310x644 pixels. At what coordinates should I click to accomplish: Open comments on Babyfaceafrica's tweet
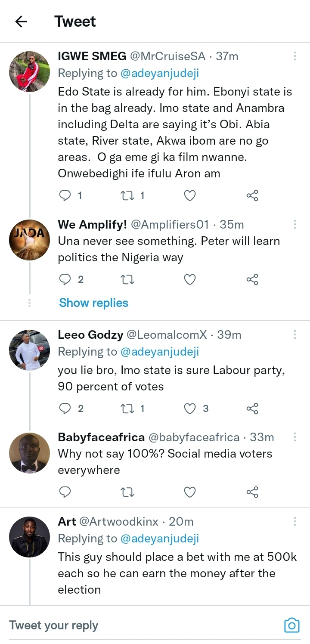65,492
